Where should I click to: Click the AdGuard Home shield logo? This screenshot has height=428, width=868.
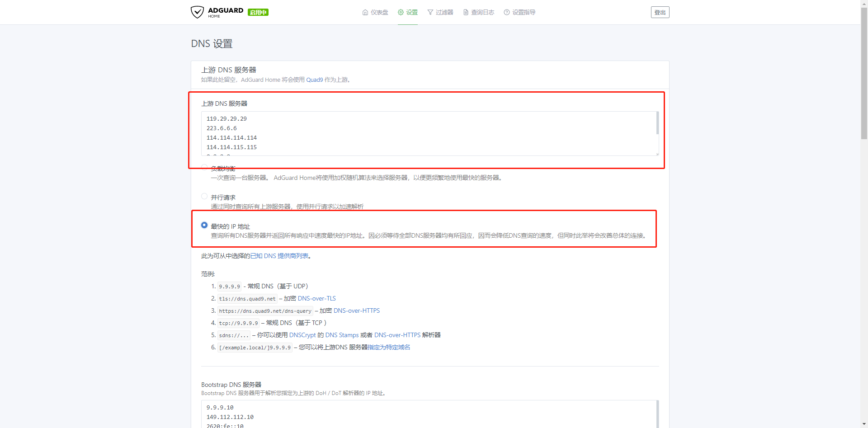click(x=198, y=12)
